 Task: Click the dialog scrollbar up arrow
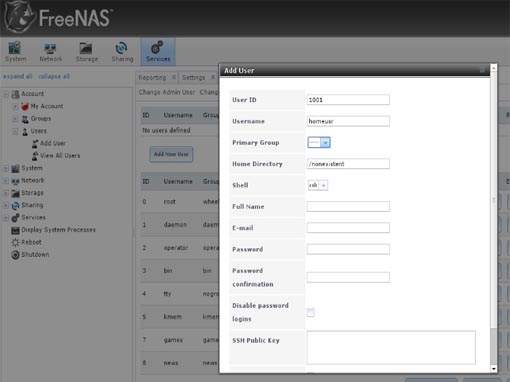coord(494,68)
